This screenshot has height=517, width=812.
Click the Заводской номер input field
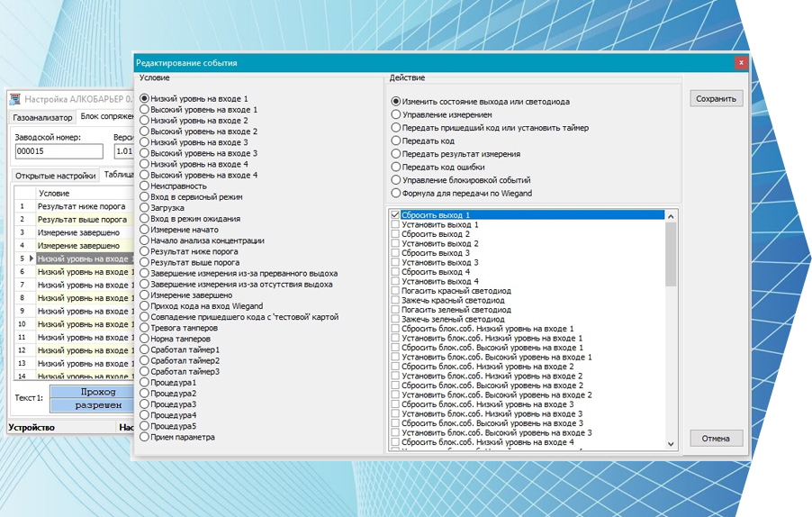pyautogui.click(x=59, y=151)
